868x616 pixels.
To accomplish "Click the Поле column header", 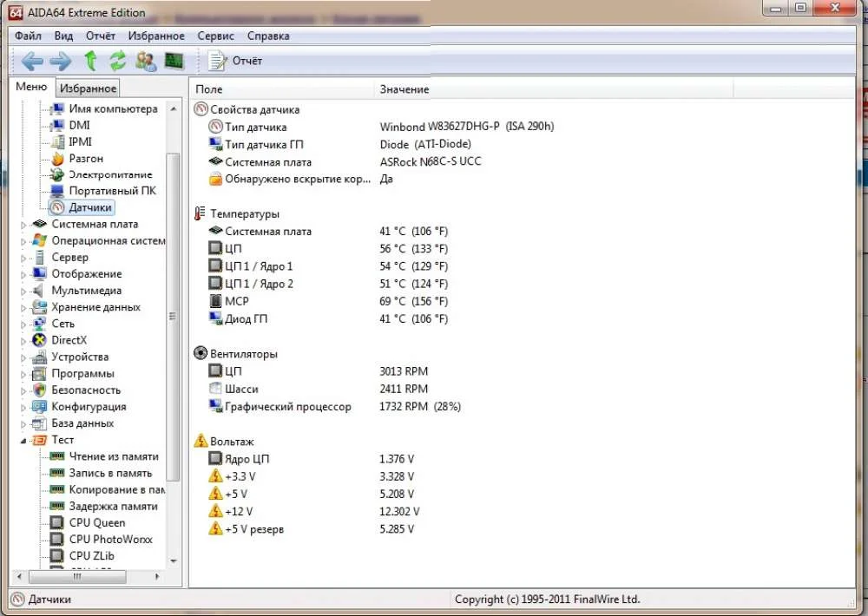I will [282, 89].
